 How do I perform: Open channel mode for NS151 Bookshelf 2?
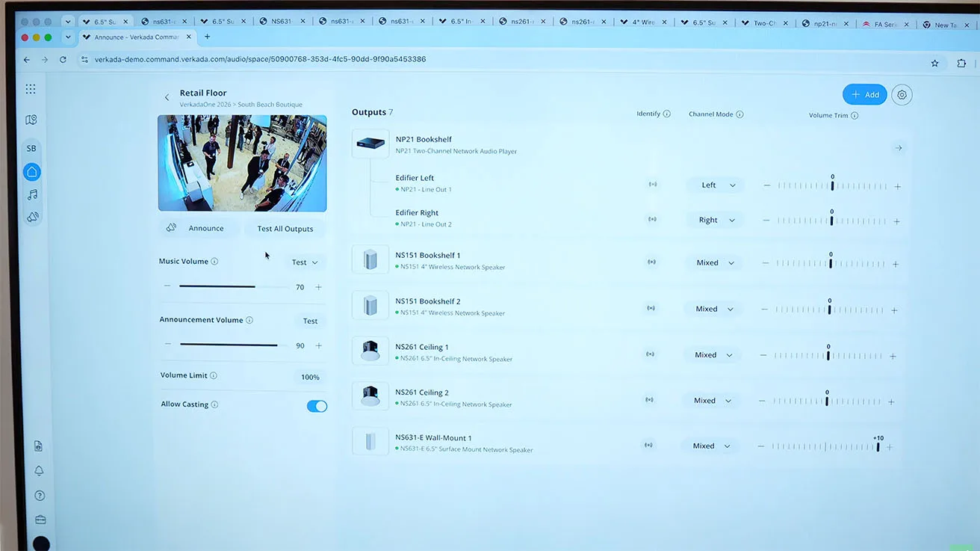pyautogui.click(x=713, y=309)
